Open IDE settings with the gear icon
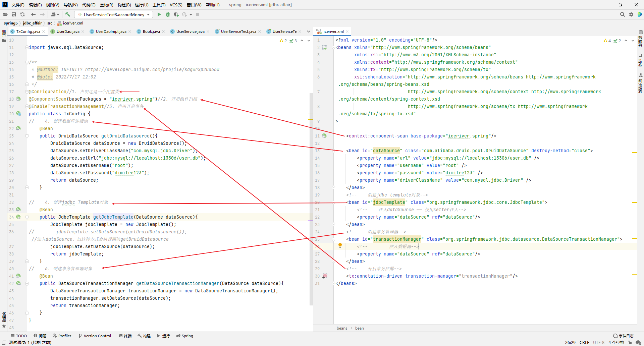 [x=631, y=14]
